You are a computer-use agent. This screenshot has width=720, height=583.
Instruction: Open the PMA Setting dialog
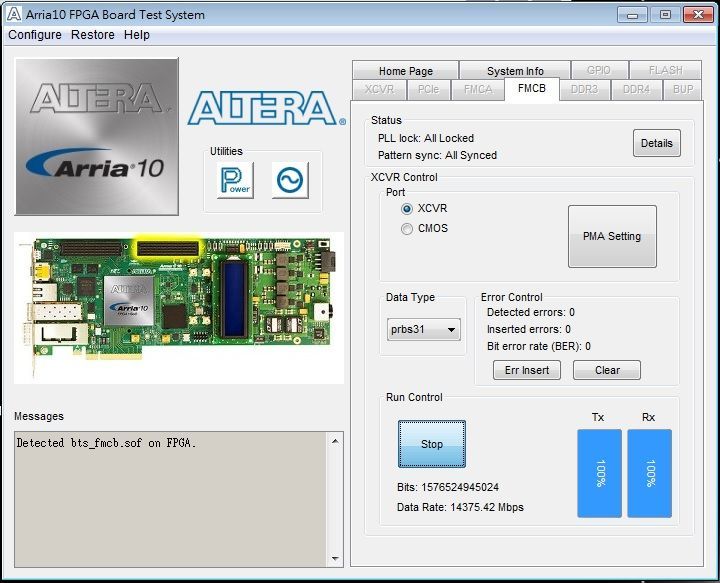click(x=612, y=237)
